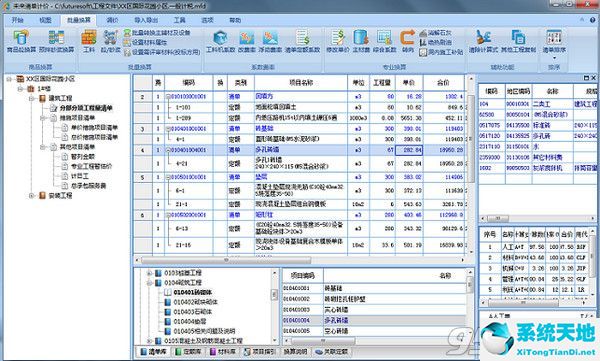Select 计日工 in the tree
Viewport: 600px width, 361px height.
pyautogui.click(x=80, y=176)
